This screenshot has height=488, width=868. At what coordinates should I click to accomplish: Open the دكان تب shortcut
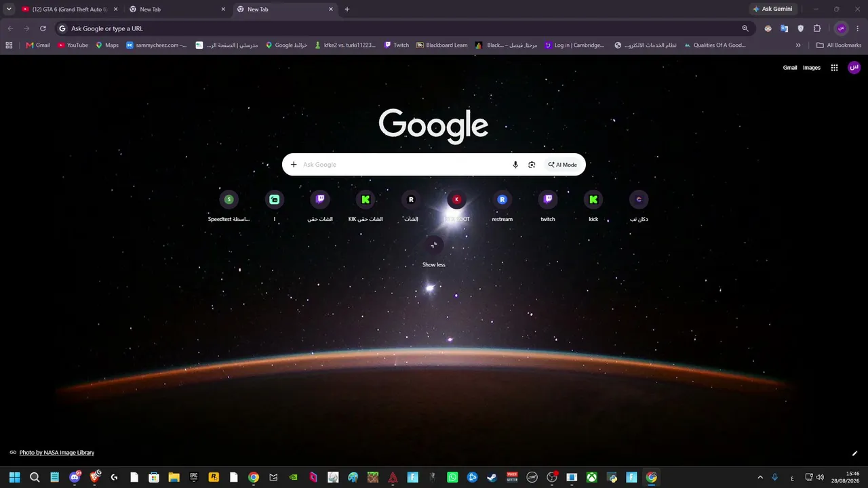pos(639,206)
